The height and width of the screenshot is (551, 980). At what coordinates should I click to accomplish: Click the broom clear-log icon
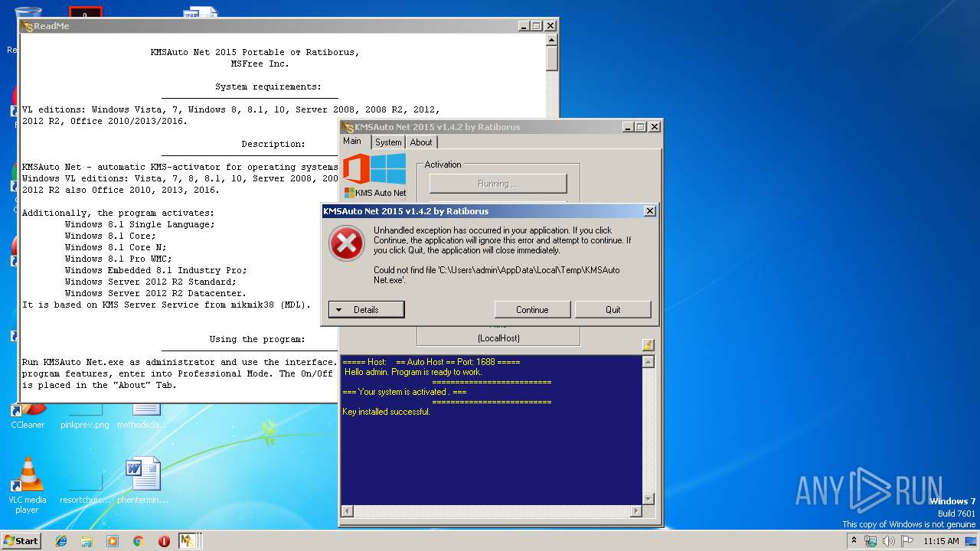point(648,345)
